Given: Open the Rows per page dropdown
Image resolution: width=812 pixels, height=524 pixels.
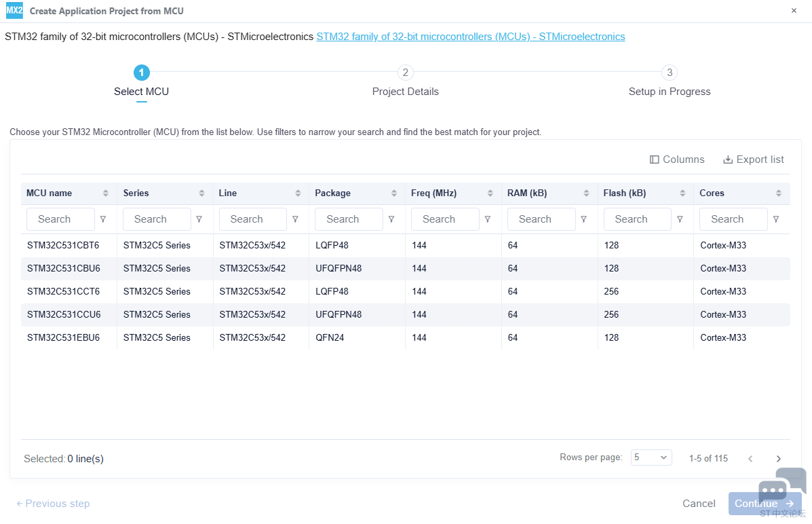Looking at the screenshot, I should pyautogui.click(x=651, y=457).
